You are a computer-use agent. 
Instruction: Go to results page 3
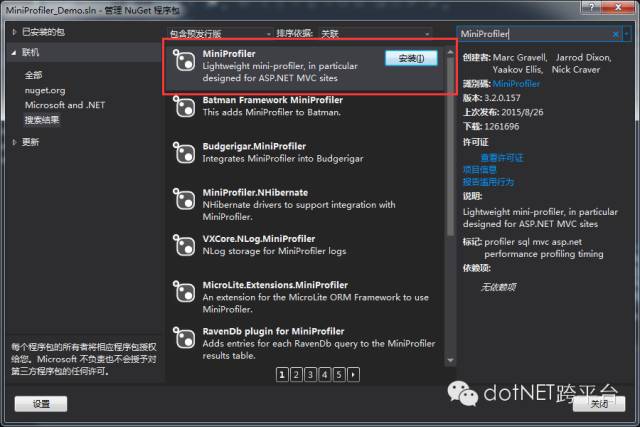tap(311, 374)
